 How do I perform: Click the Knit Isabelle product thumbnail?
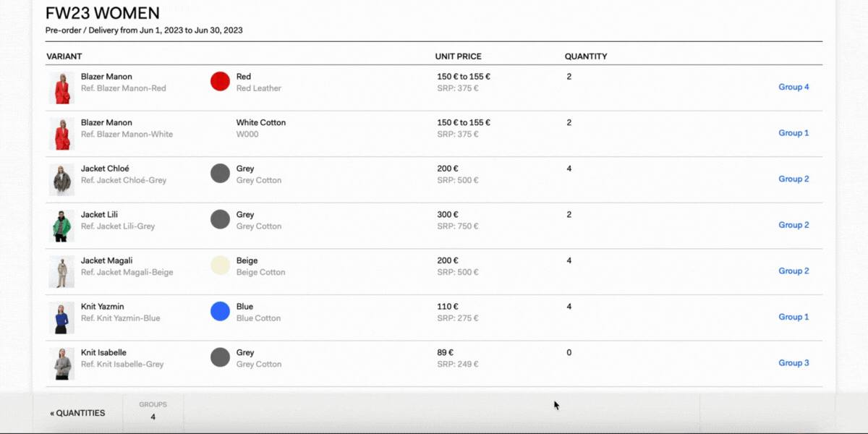click(x=61, y=364)
